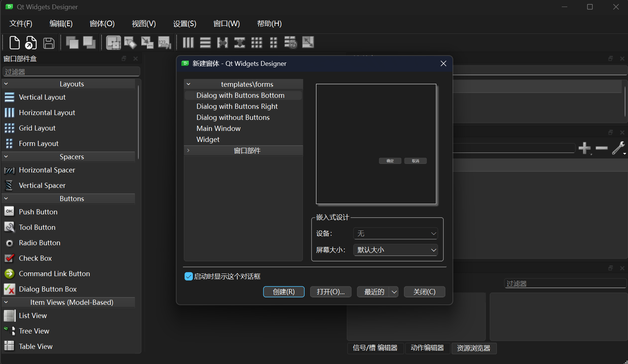Click the Send to Back toolbar icon
The image size is (628, 364).
(72, 43)
